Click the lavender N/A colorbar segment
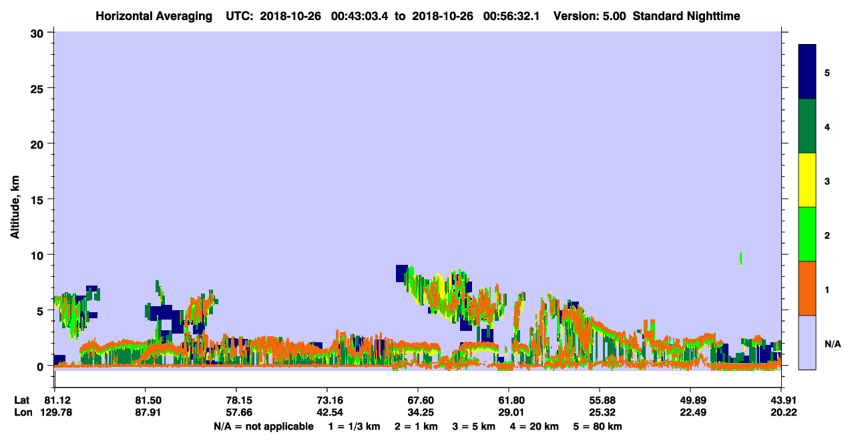This screenshot has width=868, height=445. click(807, 342)
